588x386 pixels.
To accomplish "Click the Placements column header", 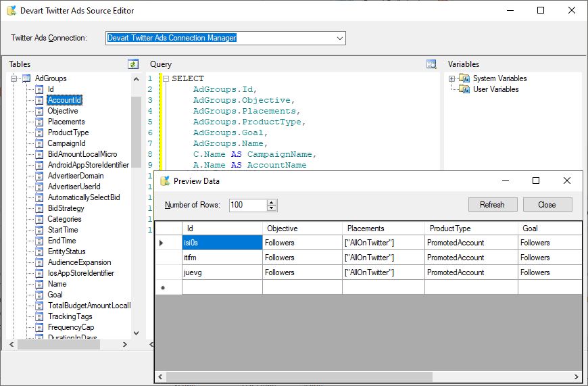I will coord(365,228).
